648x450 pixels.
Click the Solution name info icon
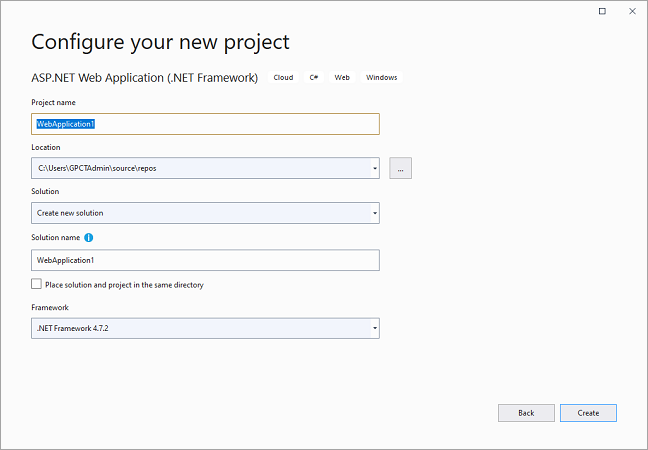[x=89, y=238]
